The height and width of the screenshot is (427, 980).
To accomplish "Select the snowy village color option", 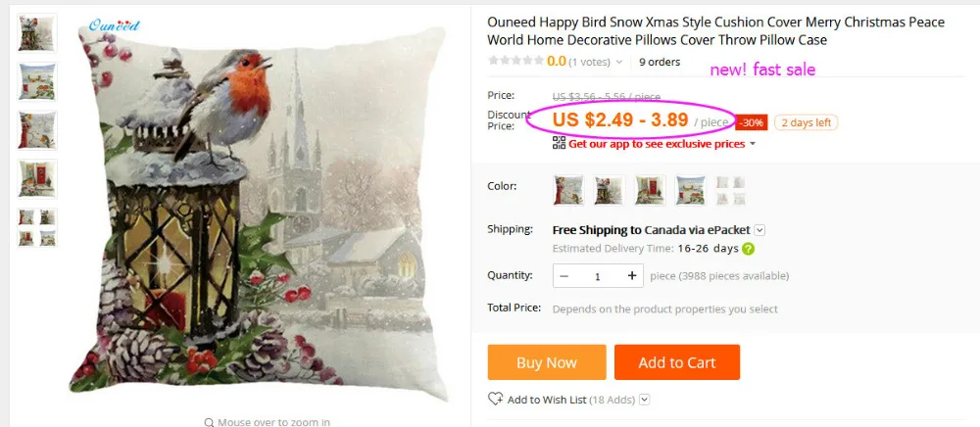I will click(x=691, y=190).
